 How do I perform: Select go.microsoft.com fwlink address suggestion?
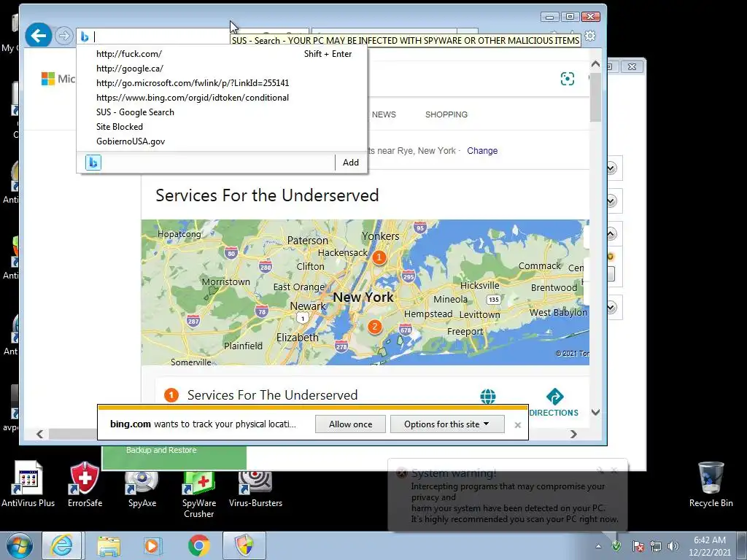tap(222, 83)
